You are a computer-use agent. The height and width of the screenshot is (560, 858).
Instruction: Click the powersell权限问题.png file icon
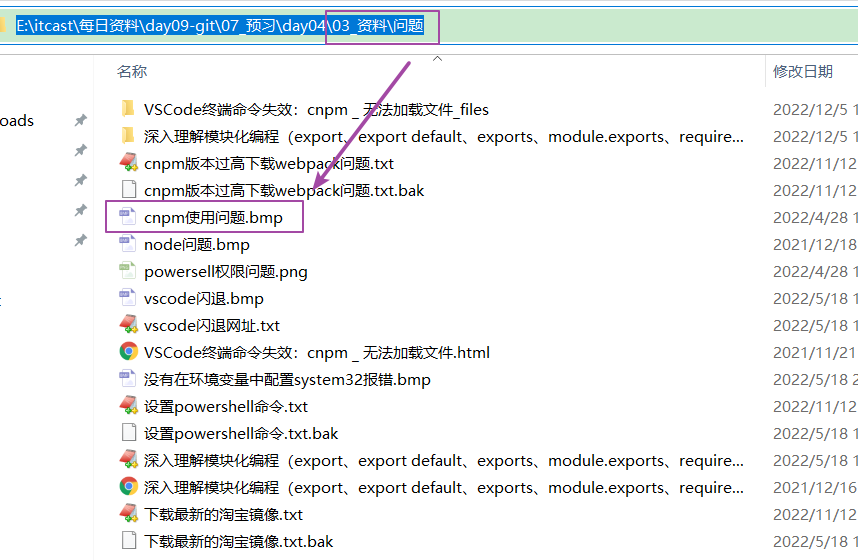(x=127, y=271)
